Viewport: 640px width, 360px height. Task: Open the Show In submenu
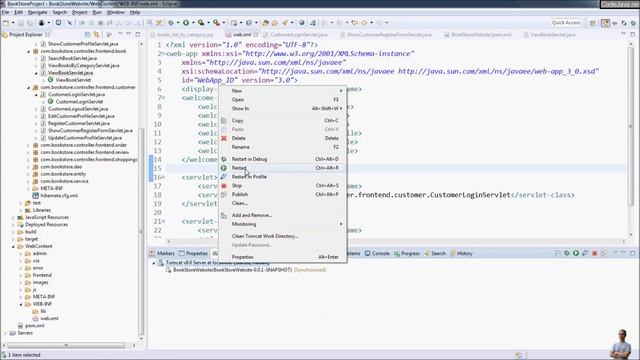[283, 109]
